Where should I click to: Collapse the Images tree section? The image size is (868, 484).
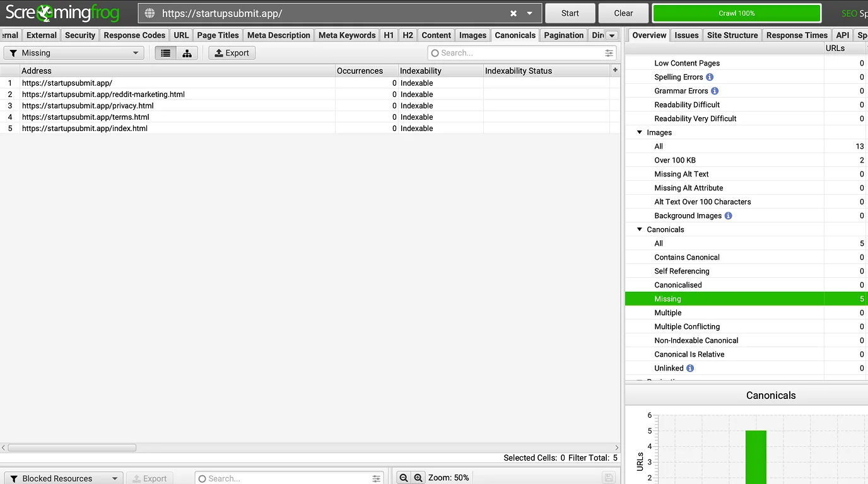640,132
